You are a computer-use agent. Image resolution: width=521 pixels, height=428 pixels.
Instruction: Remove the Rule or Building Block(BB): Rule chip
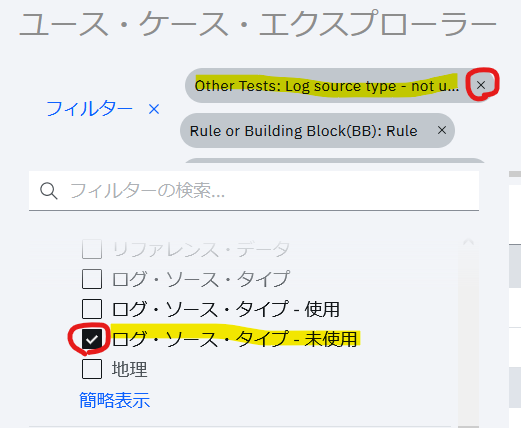[x=442, y=130]
